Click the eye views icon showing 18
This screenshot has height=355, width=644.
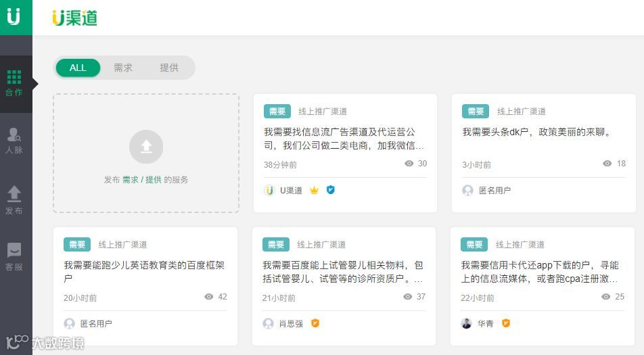[x=607, y=164]
